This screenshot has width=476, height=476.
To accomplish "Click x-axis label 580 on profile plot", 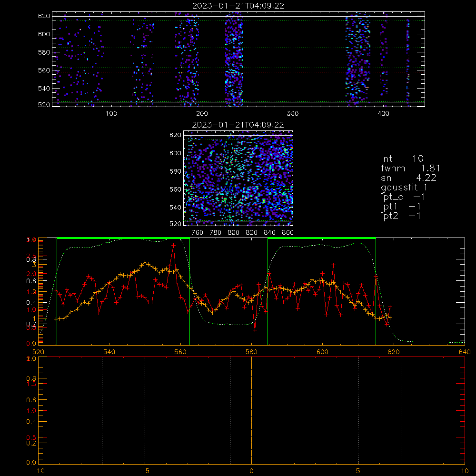I will click(x=251, y=352).
